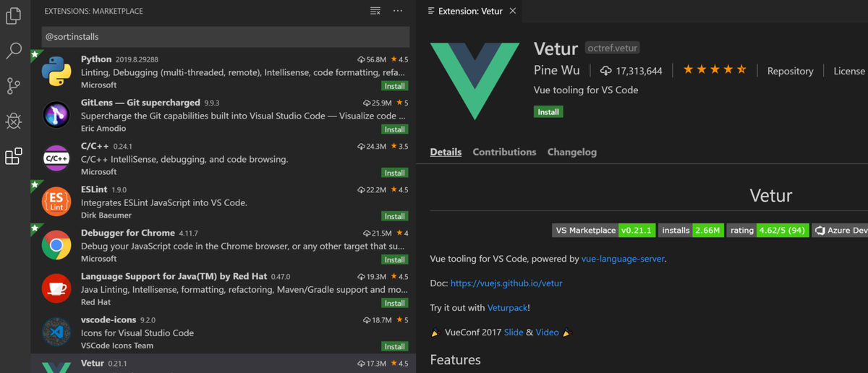Switch to the Changelog tab
This screenshot has width=868, height=373.
[572, 152]
